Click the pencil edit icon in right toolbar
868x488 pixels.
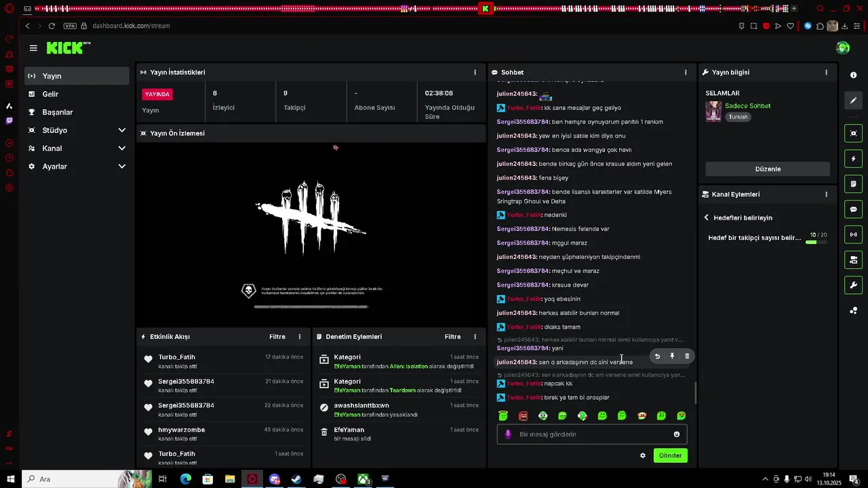[x=854, y=100]
